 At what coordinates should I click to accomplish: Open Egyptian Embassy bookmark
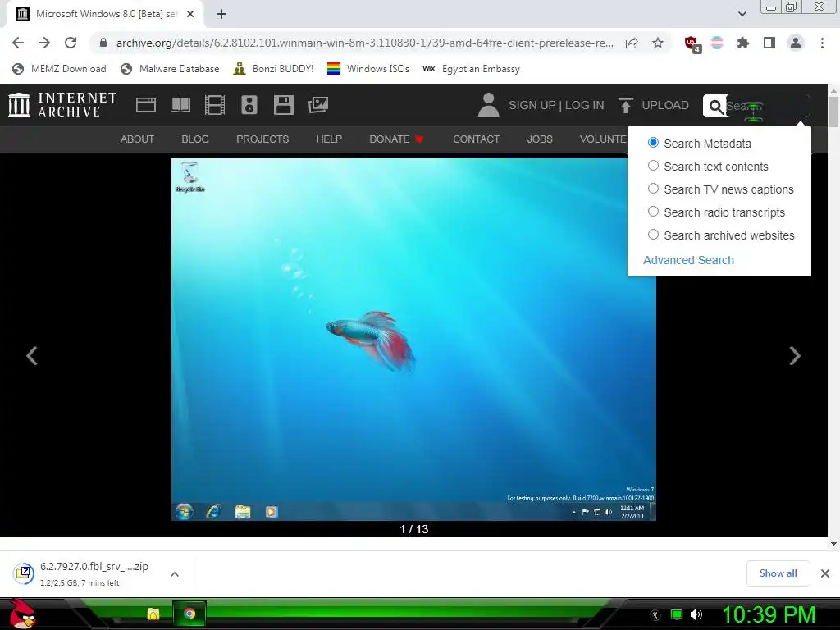tap(471, 69)
